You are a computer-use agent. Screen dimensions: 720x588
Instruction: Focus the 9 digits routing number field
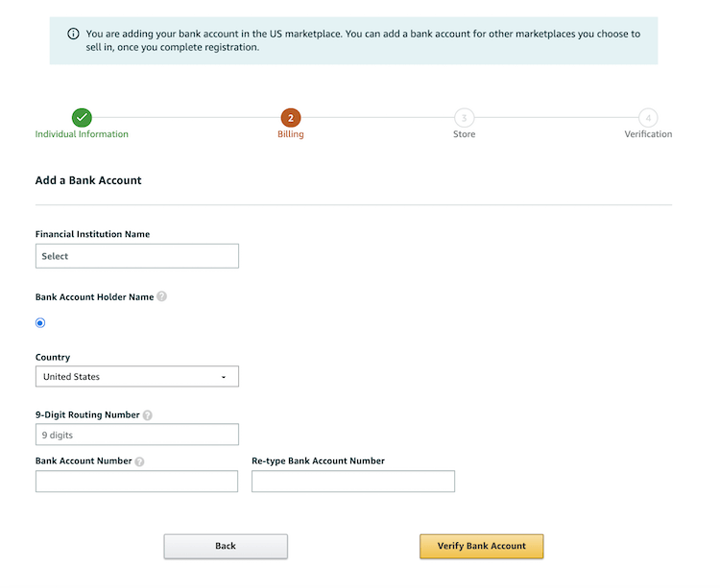136,435
